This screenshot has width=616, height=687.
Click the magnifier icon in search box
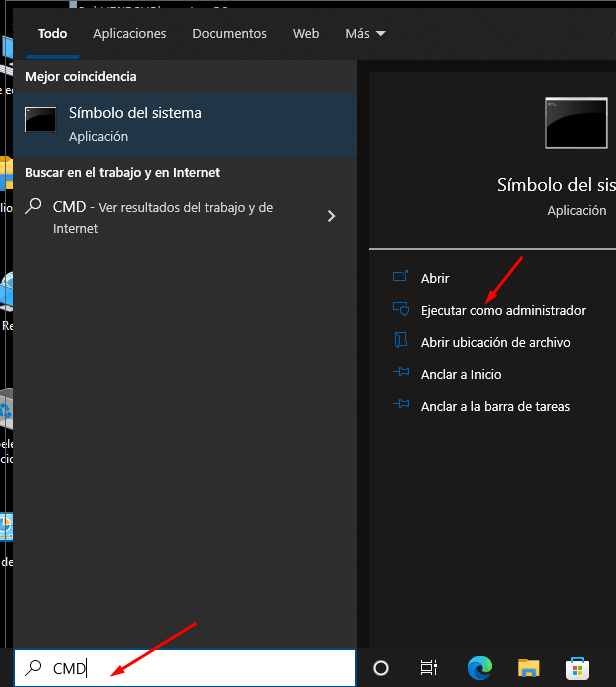[x=33, y=668]
